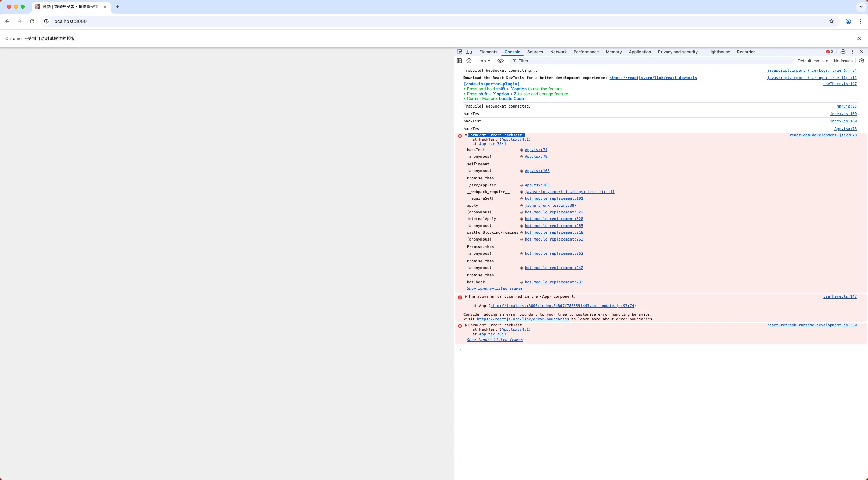Open the top JavaScript context dropdown
Image resolution: width=868 pixels, height=480 pixels.
pos(485,61)
